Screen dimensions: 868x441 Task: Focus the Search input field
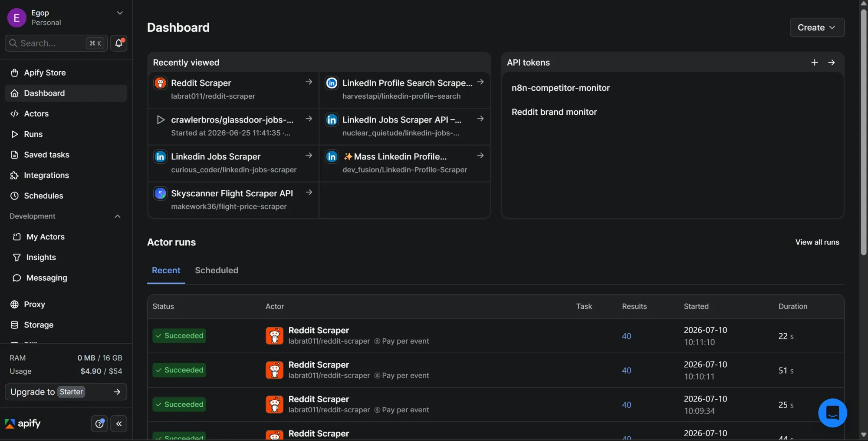pos(56,43)
